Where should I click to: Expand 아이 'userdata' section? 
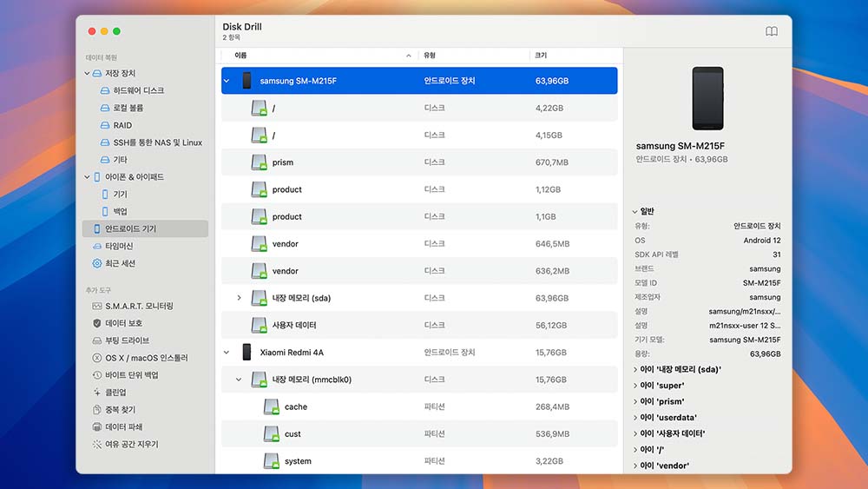[635, 418]
